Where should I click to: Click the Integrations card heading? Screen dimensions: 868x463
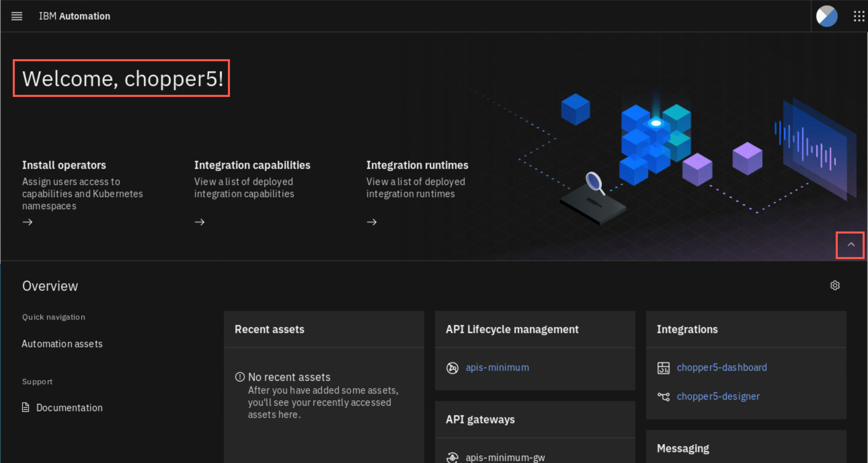pos(687,329)
